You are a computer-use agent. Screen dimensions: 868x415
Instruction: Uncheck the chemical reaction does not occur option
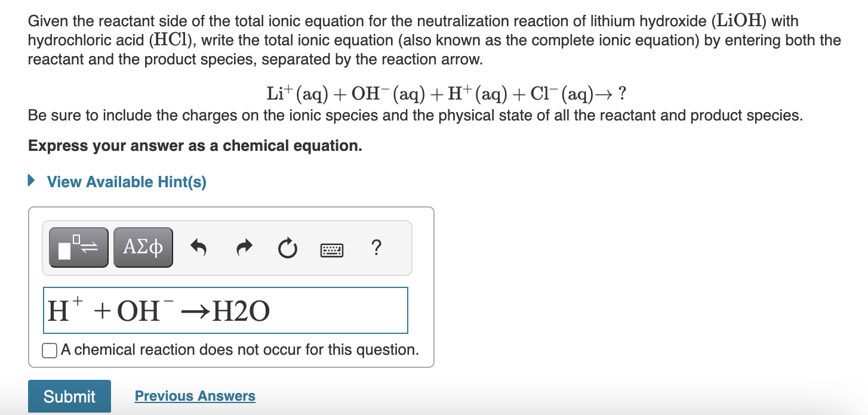click(x=49, y=350)
